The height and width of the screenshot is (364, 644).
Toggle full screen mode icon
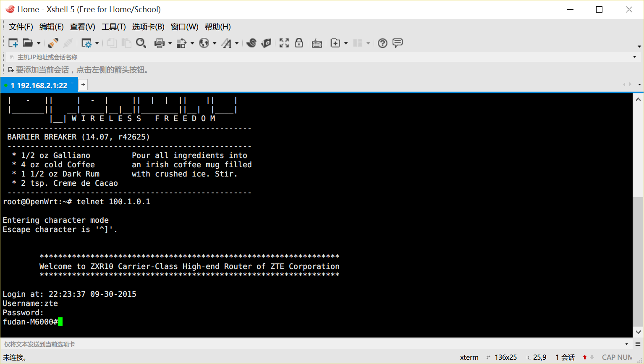284,43
